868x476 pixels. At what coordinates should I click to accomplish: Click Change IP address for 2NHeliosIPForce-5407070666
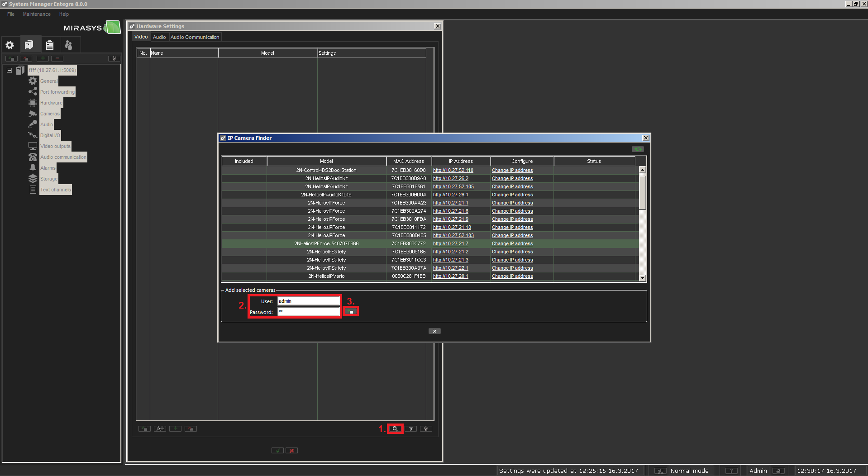coord(512,244)
